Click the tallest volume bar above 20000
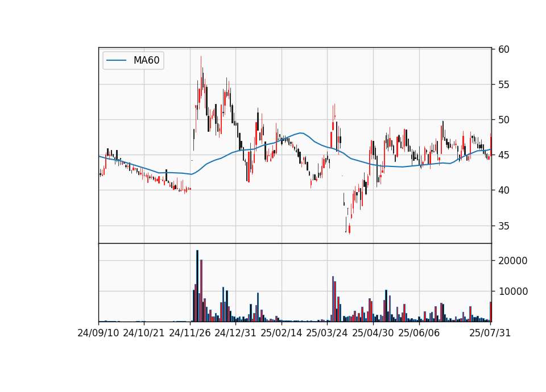Screen dimensions: 546x392 tap(197, 286)
